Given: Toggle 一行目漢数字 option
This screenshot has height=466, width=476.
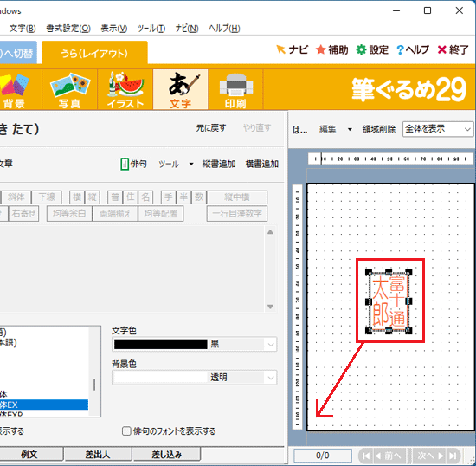Looking at the screenshot, I should (x=237, y=214).
